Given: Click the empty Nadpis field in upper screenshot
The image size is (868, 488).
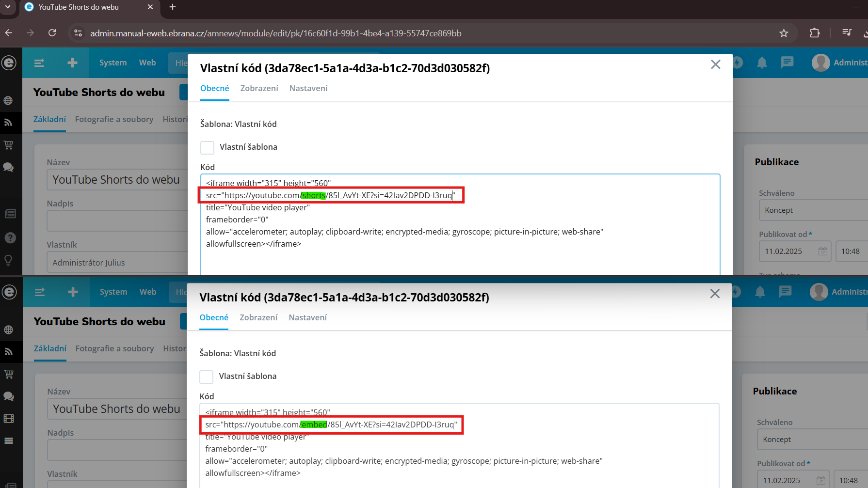Looking at the screenshot, I should tap(118, 221).
